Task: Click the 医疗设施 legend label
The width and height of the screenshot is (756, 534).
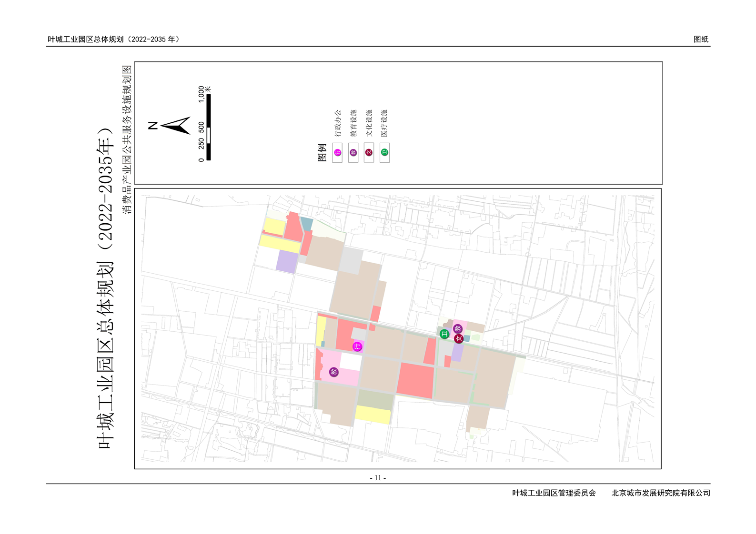Action: click(x=384, y=123)
